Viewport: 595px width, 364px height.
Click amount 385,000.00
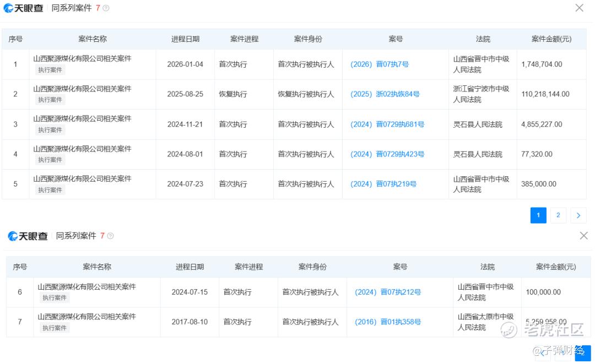[539, 184]
